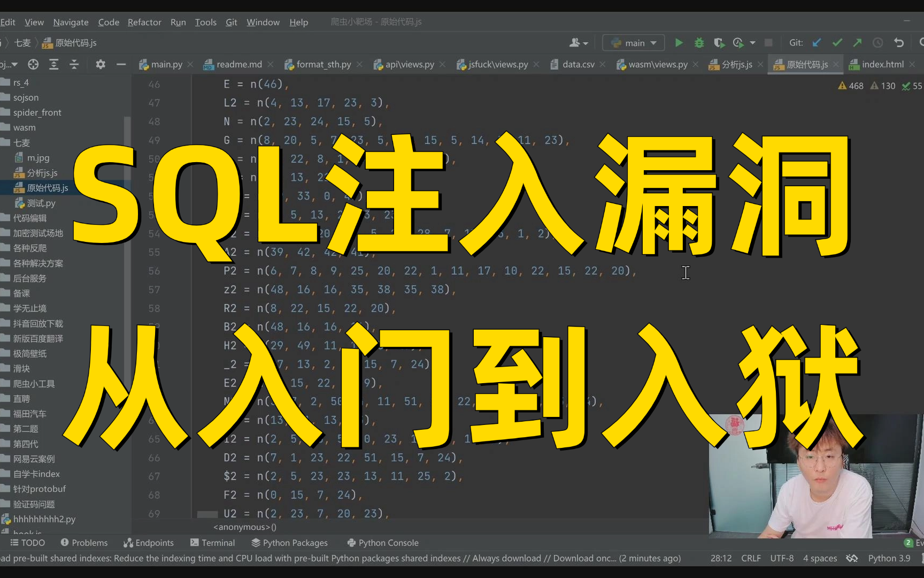
Task: Open the TODO tool window
Action: pyautogui.click(x=27, y=543)
